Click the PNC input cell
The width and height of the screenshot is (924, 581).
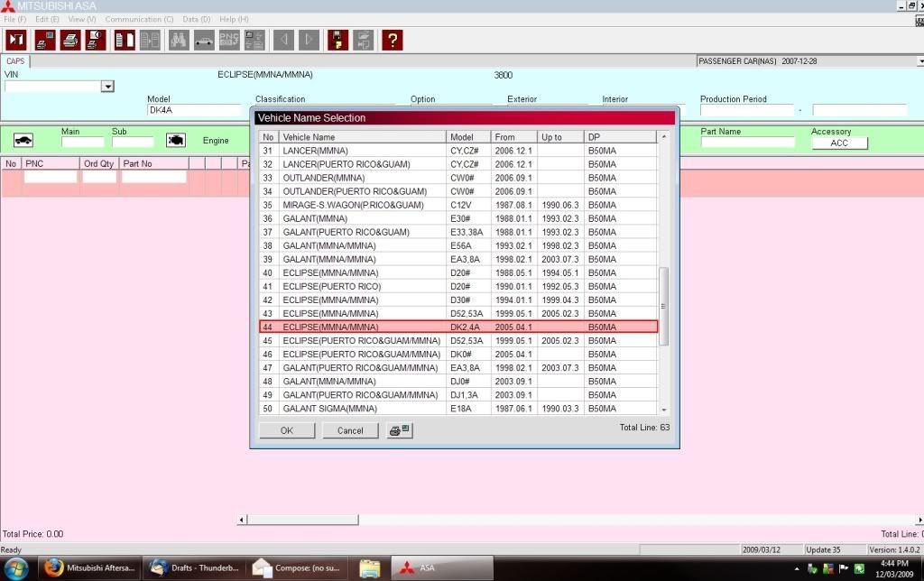(51, 177)
